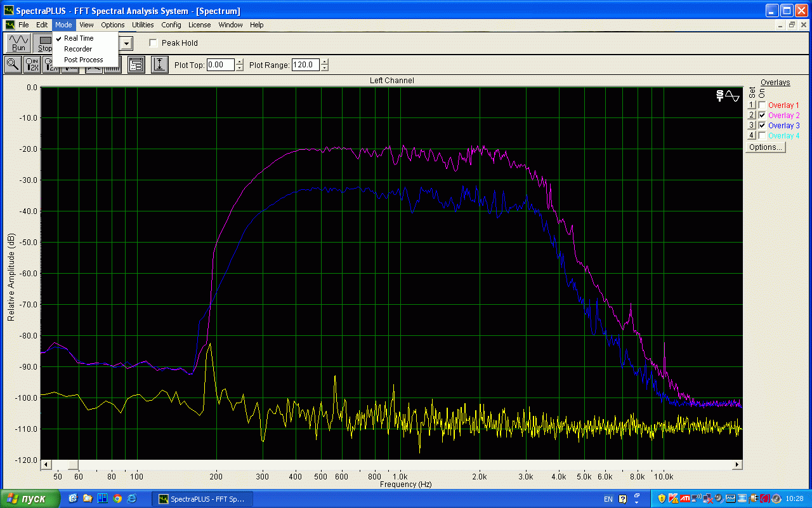Open the Help menu
Image resolution: width=812 pixels, height=508 pixels.
point(256,25)
